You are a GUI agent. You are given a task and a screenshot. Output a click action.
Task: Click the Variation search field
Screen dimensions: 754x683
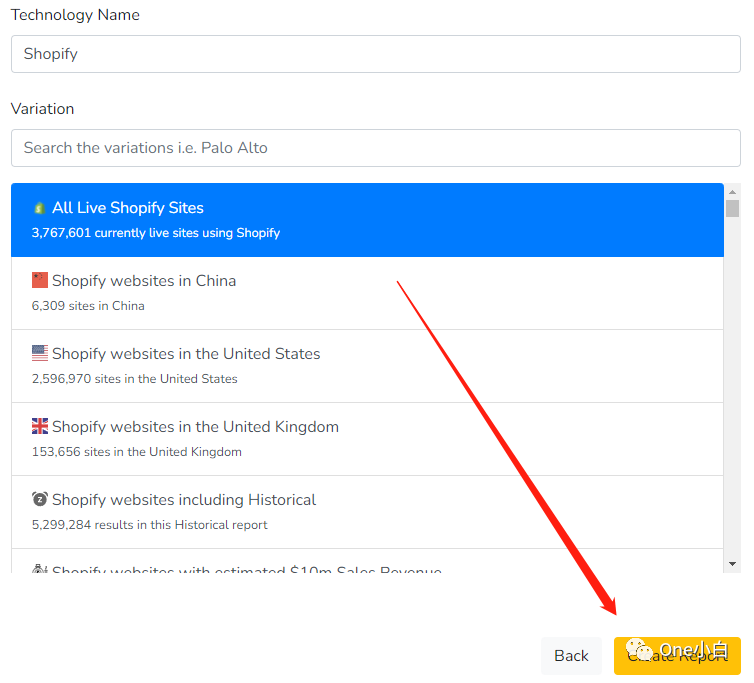point(375,148)
